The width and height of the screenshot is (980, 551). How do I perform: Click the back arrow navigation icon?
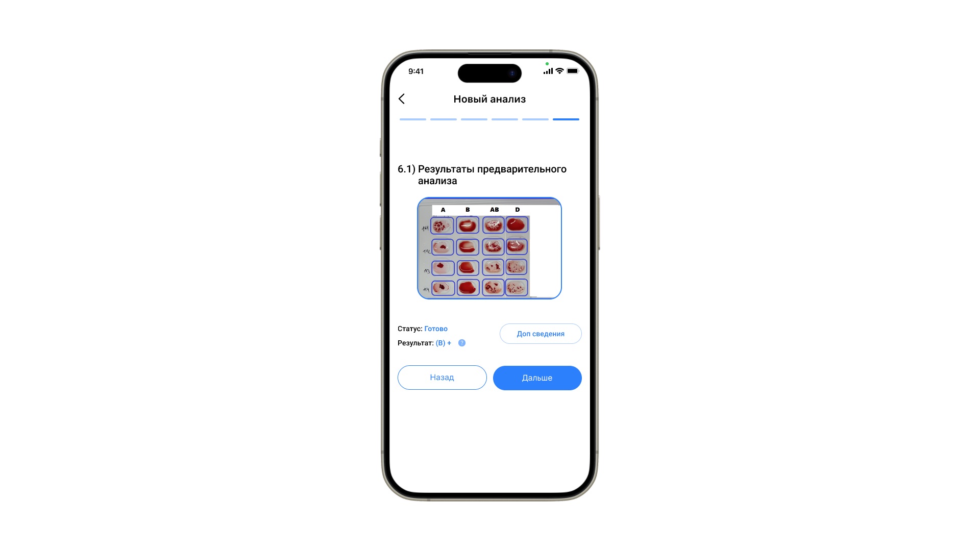tap(402, 99)
